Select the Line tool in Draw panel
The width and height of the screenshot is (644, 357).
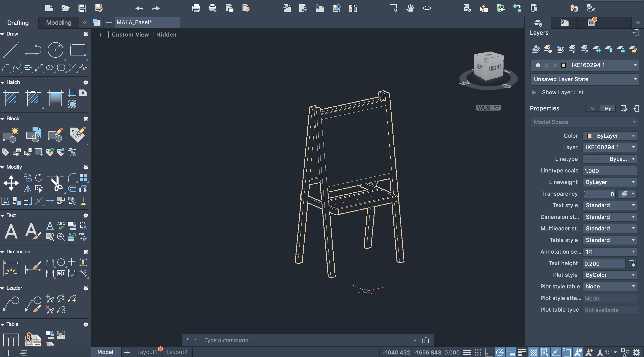pyautogui.click(x=11, y=50)
